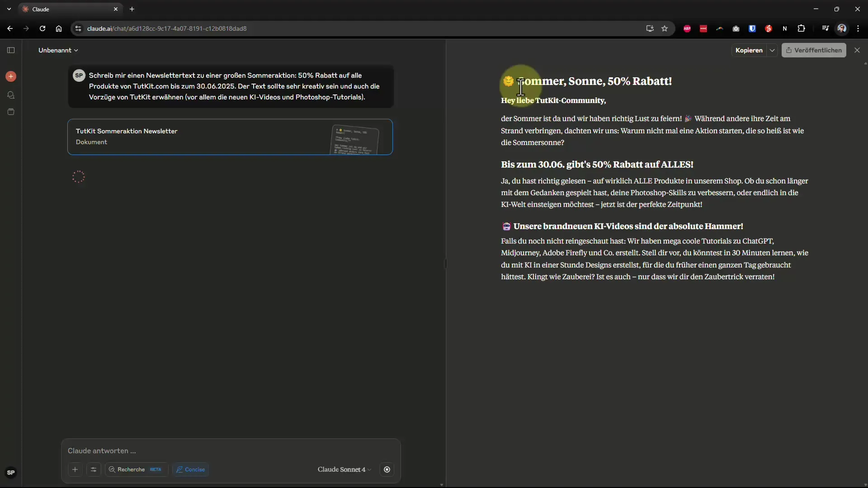Open the extensions puzzle menu
This screenshot has height=488, width=868.
(802, 28)
